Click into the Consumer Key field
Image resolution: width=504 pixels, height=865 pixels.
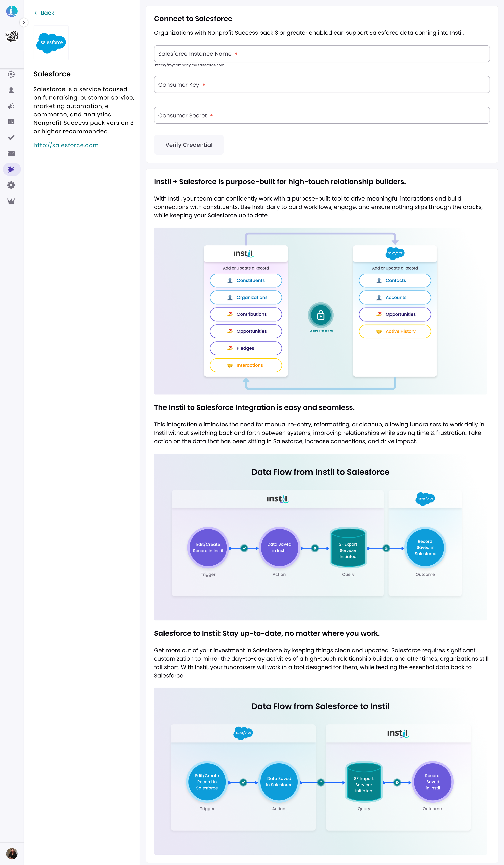click(322, 85)
